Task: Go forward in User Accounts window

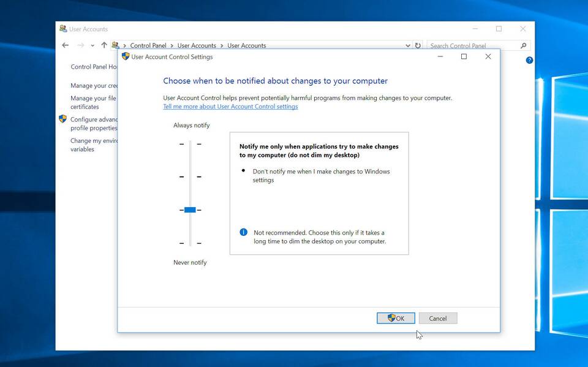Action: pyautogui.click(x=80, y=45)
